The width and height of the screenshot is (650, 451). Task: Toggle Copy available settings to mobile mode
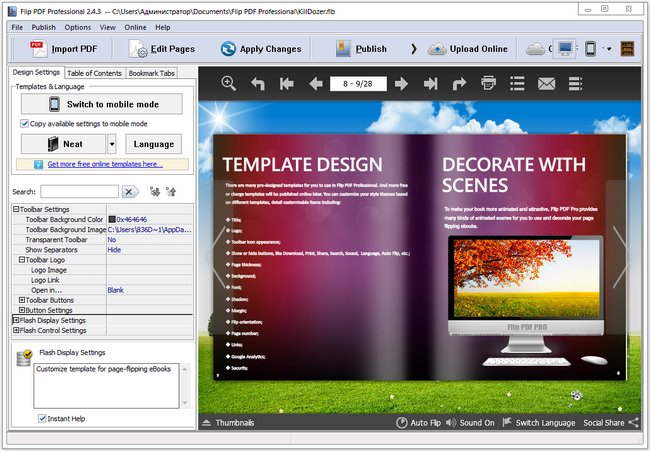[24, 124]
